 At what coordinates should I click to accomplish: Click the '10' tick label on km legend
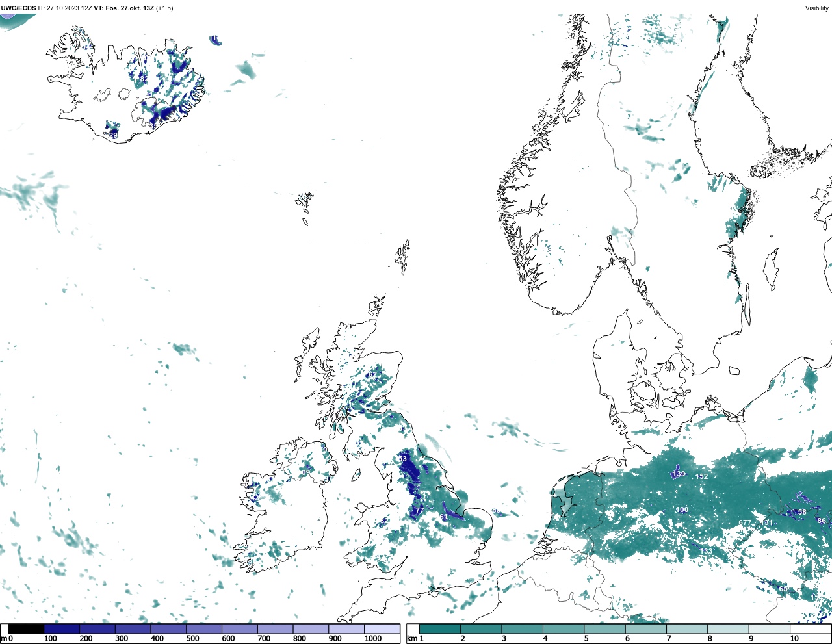[794, 639]
